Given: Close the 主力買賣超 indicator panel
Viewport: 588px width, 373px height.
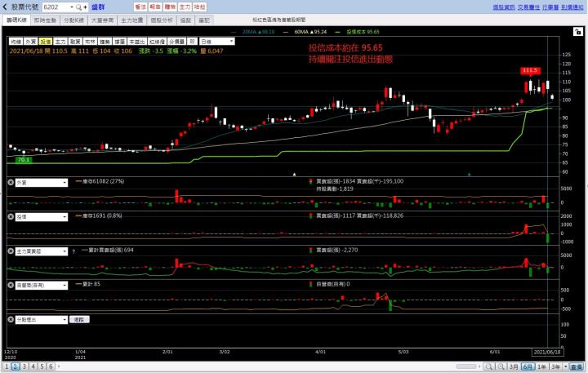Looking at the screenshot, I should click(11, 251).
